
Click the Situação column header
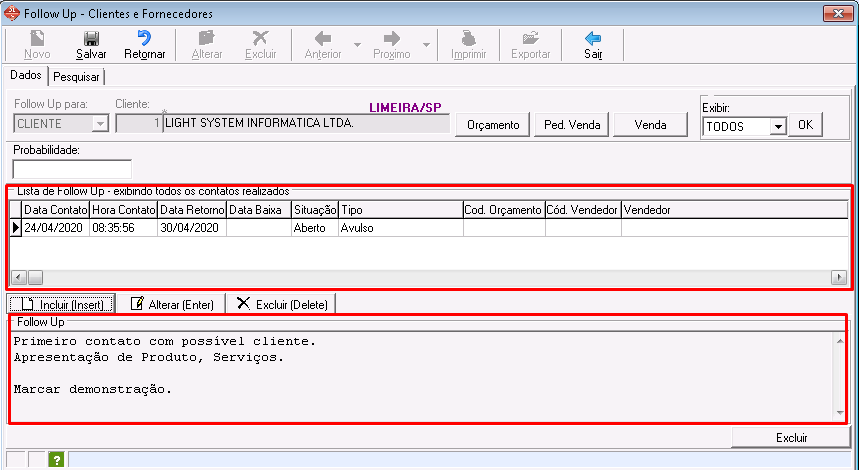click(315, 210)
